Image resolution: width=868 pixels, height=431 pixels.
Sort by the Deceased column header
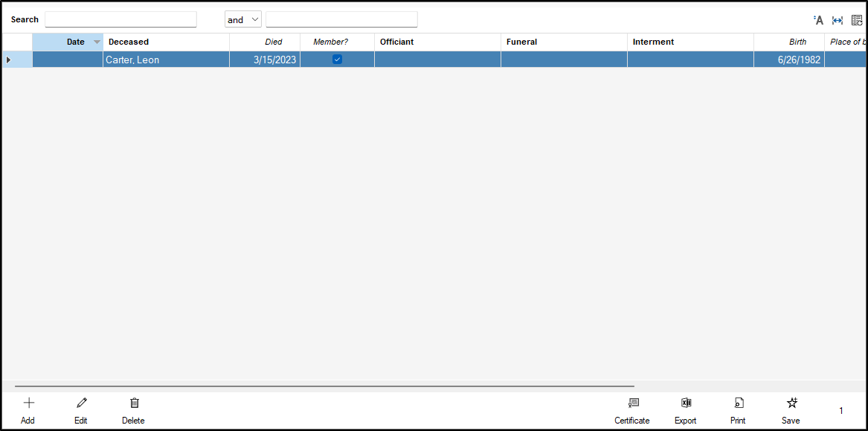(165, 42)
